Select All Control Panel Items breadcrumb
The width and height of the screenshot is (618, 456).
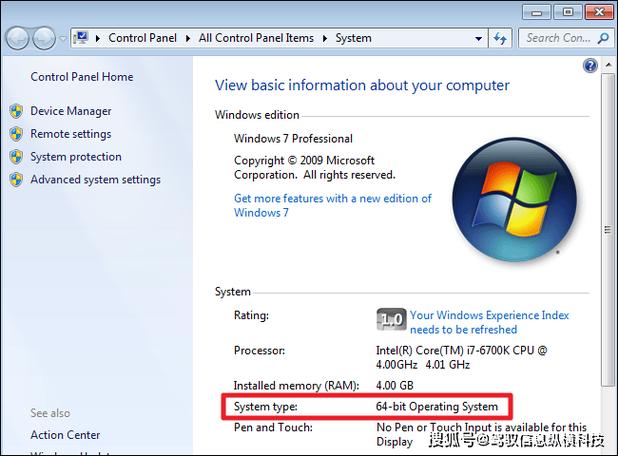pos(256,38)
